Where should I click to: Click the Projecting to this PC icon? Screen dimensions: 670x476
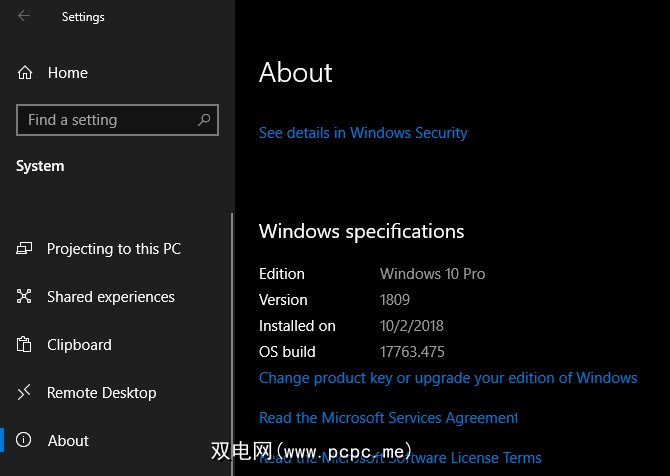26,249
